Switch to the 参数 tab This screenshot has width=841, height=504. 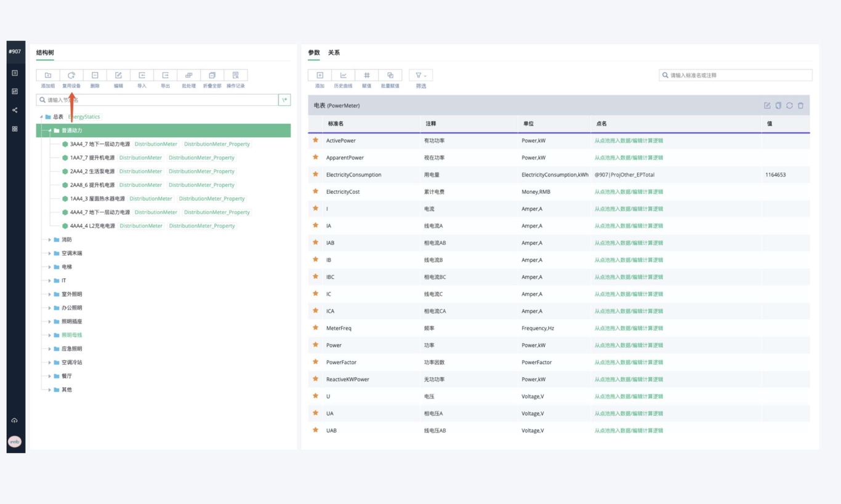pos(314,53)
